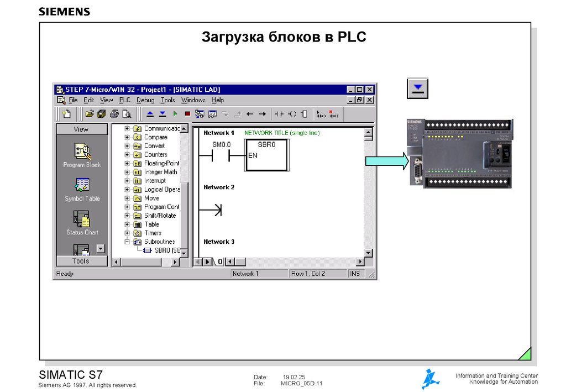Viewport: 566px width, 392px height.
Task: Open the Windows menu
Action: 193,100
